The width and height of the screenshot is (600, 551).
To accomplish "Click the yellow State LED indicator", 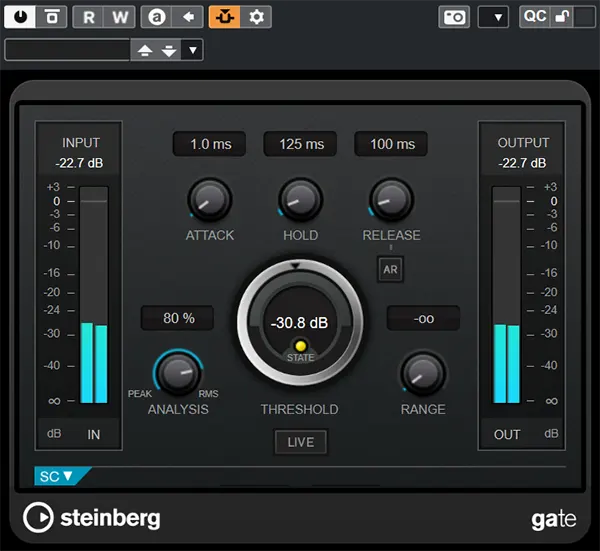I will 301,346.
